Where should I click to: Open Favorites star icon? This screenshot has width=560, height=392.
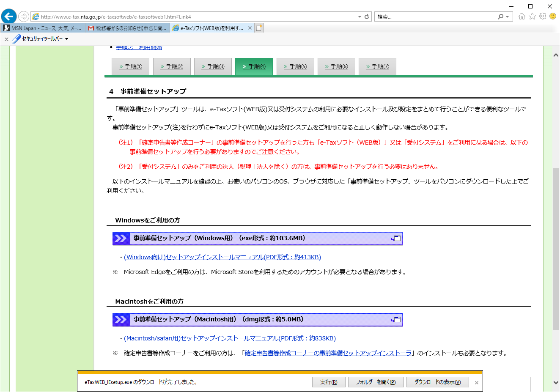[x=532, y=16]
